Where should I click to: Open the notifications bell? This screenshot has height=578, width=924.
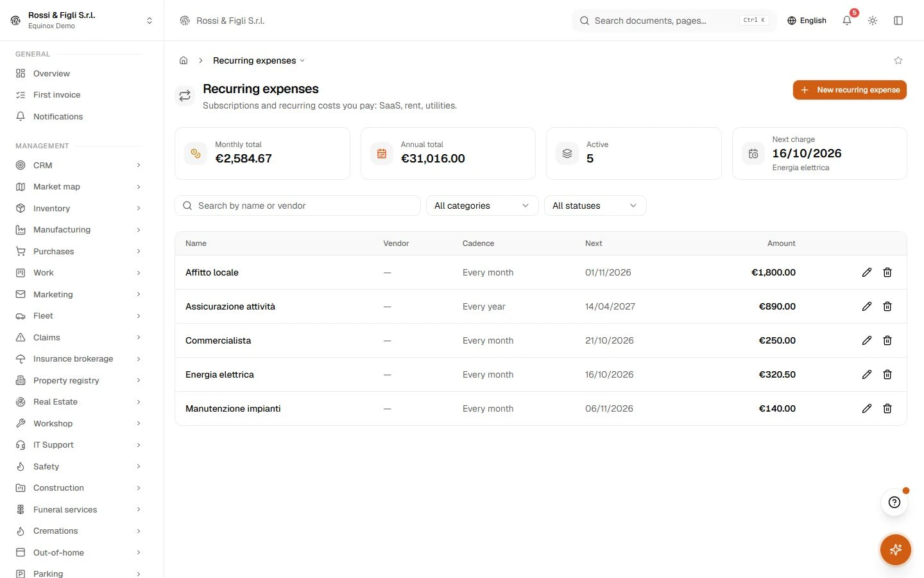[847, 21]
